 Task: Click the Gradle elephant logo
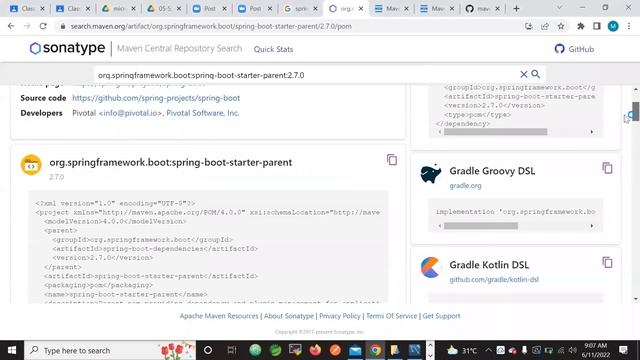click(x=431, y=173)
